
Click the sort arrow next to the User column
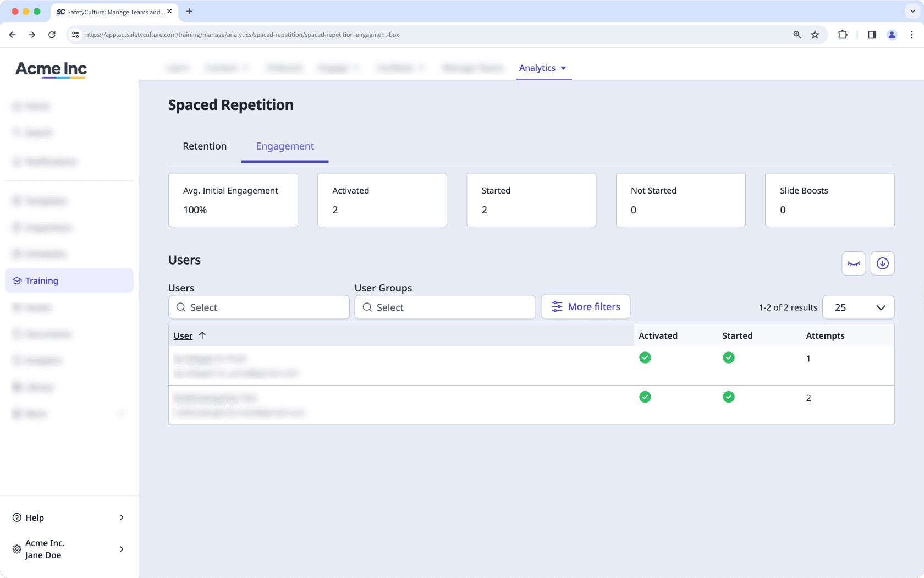202,335
